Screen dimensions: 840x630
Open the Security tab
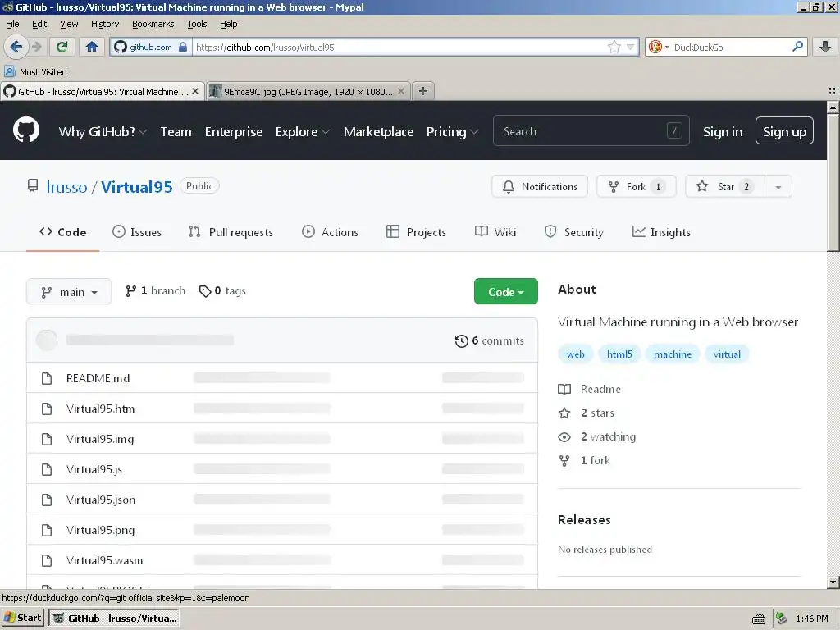[x=574, y=232]
